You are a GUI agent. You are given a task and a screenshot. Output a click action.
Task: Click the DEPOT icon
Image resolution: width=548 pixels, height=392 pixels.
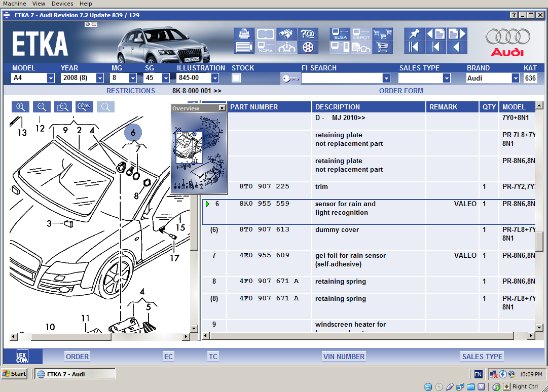click(x=361, y=34)
